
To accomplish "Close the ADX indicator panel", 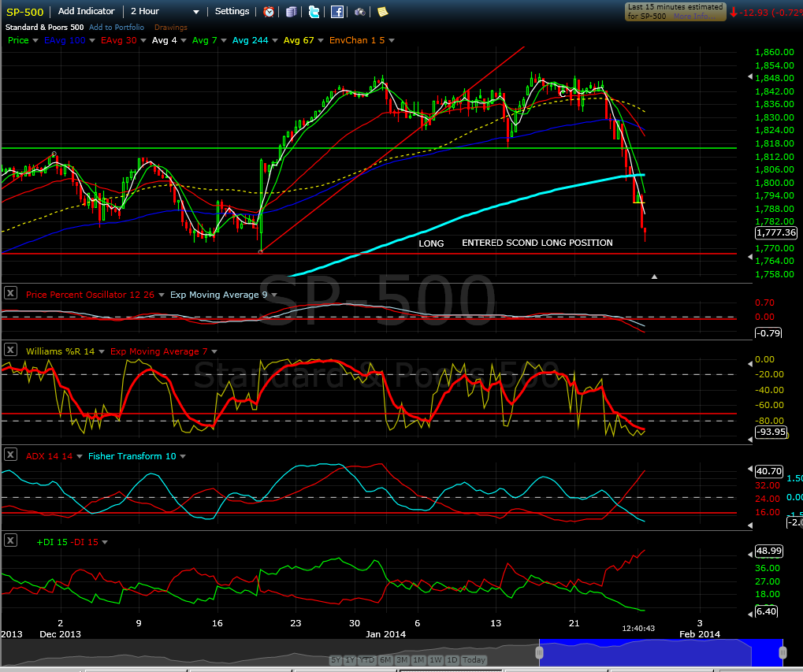I will tap(10, 455).
